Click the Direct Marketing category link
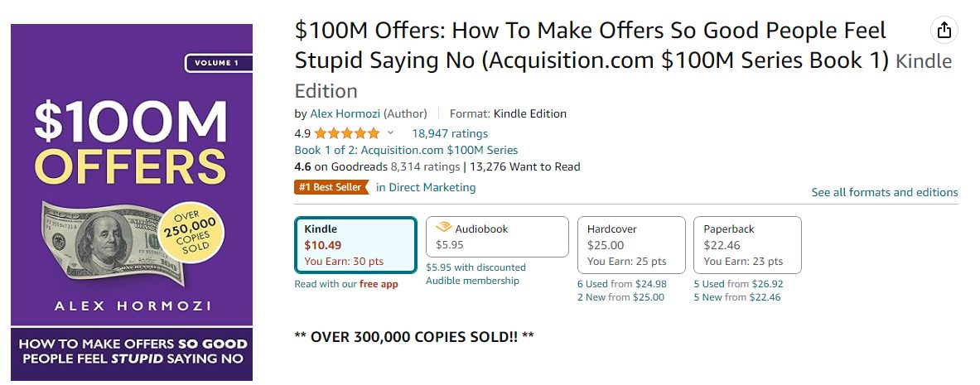The height and width of the screenshot is (385, 980). point(427,187)
